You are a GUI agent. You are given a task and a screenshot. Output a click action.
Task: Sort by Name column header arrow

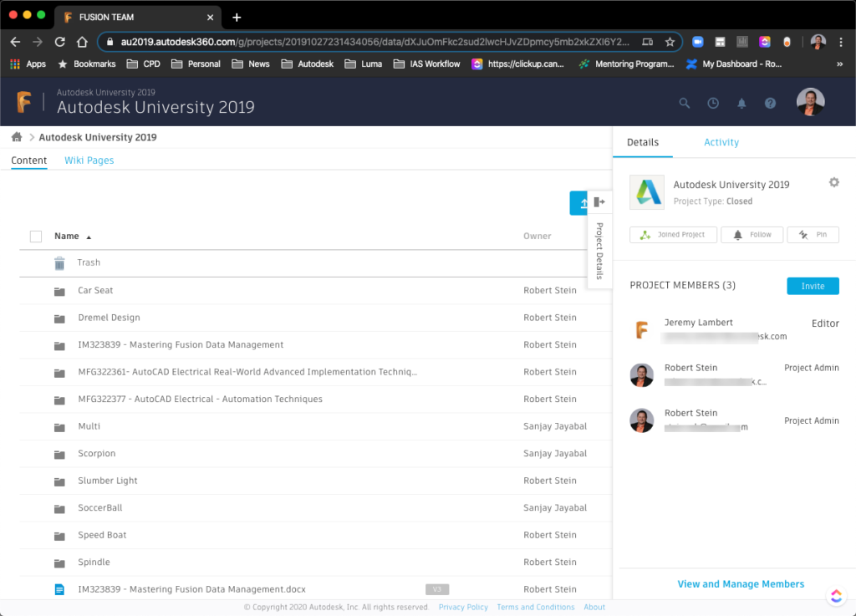pyautogui.click(x=89, y=237)
